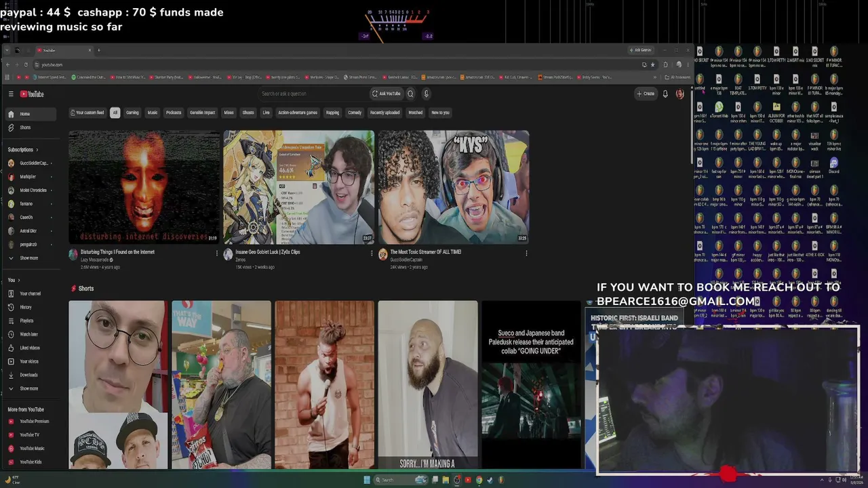The height and width of the screenshot is (488, 868).
Task: Open YouTube Kids link
Action: (x=31, y=462)
